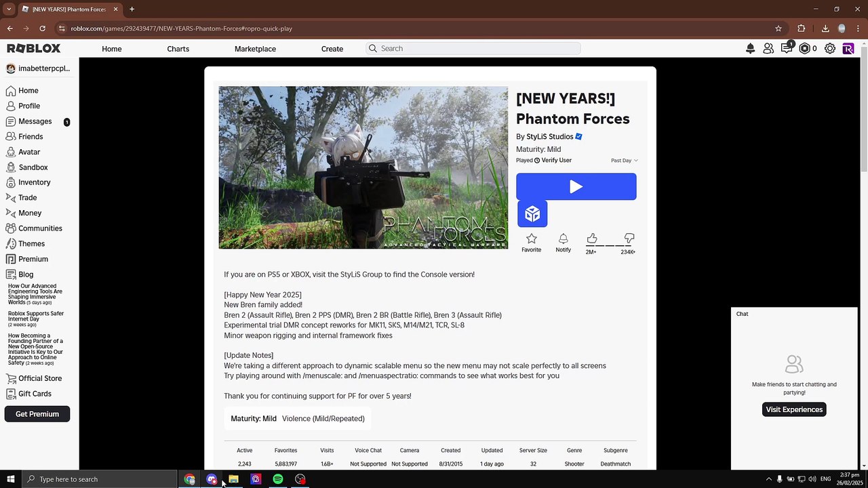Viewport: 868px width, 488px height.
Task: Open blog post about Advanced Engineering Tools
Action: point(35,294)
